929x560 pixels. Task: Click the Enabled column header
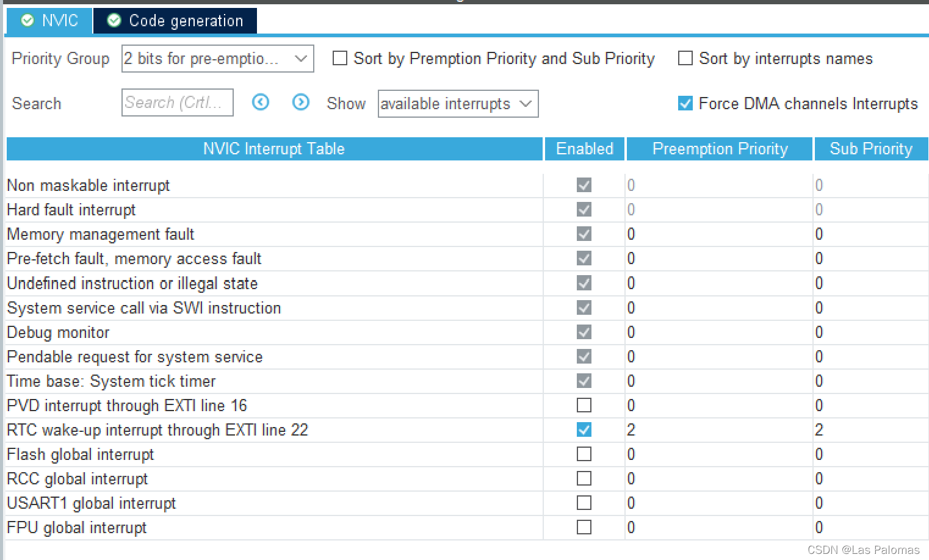[585, 149]
